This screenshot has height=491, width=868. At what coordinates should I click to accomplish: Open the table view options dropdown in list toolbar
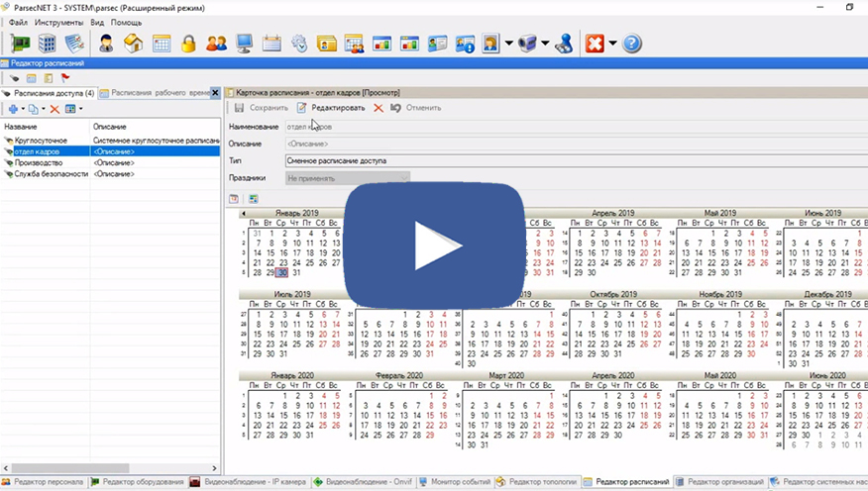pyautogui.click(x=80, y=109)
